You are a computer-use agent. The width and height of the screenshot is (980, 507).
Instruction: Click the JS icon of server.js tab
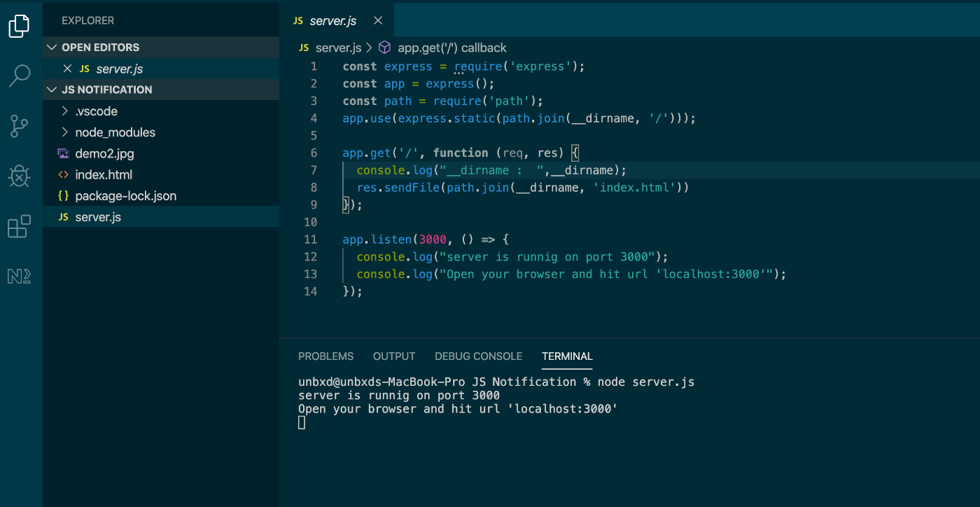click(298, 21)
